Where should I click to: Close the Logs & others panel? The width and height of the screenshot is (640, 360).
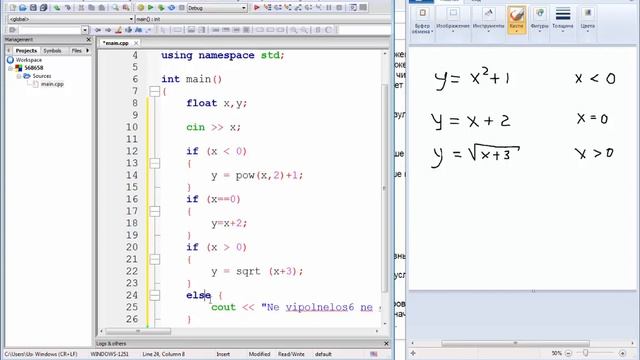386,344
